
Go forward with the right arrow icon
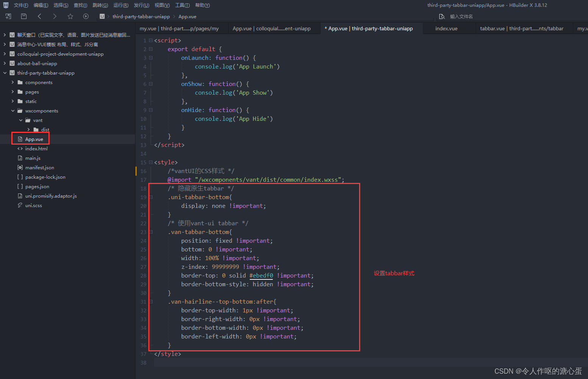(55, 16)
